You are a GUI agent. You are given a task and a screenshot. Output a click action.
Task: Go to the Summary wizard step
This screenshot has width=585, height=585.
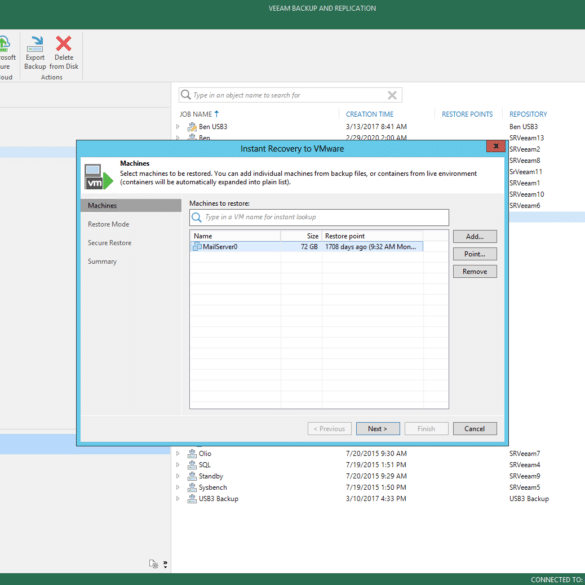point(102,262)
